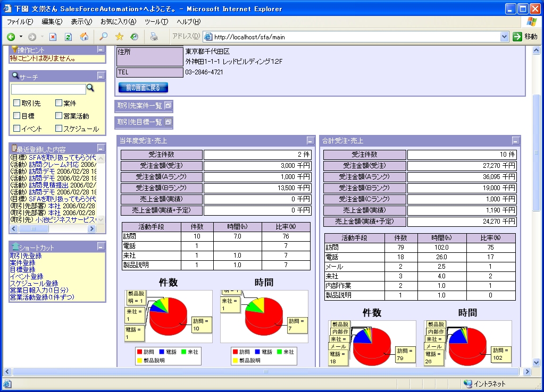Click the ショートカット panel header icon

[x=15, y=246]
